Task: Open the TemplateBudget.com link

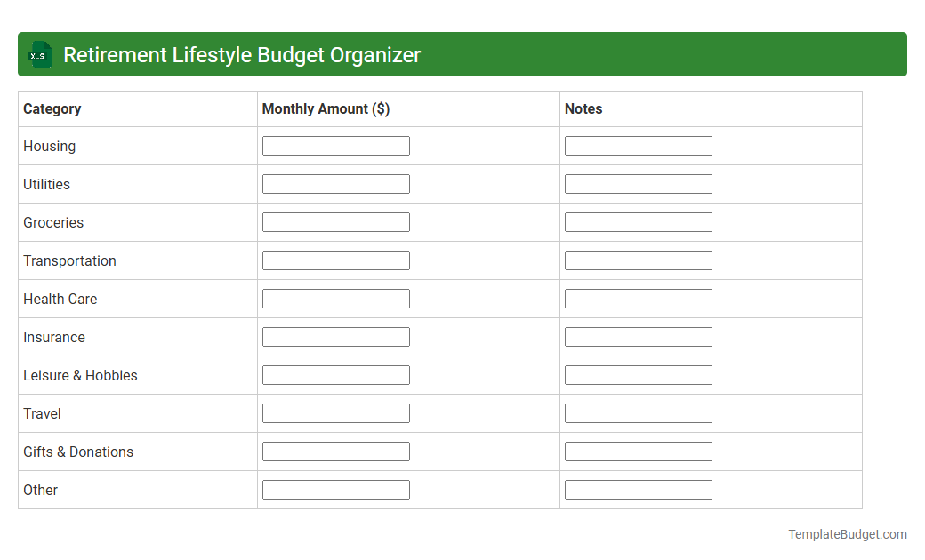Action: click(x=847, y=534)
